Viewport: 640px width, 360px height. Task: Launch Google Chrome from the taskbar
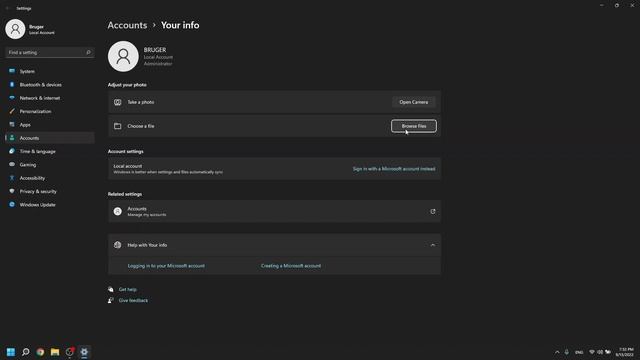click(40, 352)
